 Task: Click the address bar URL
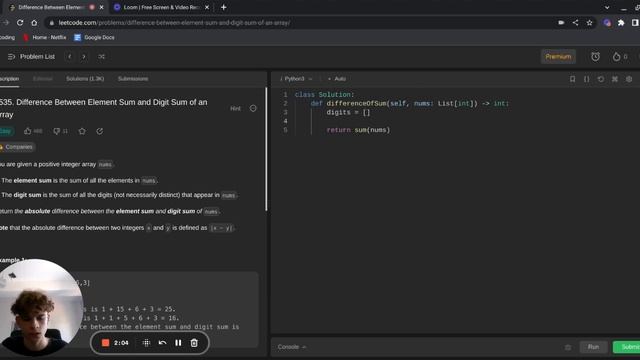174,23
